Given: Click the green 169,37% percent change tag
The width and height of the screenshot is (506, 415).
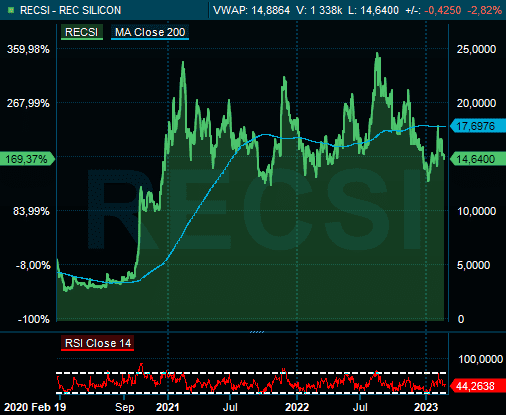Looking at the screenshot, I should 27,159.
